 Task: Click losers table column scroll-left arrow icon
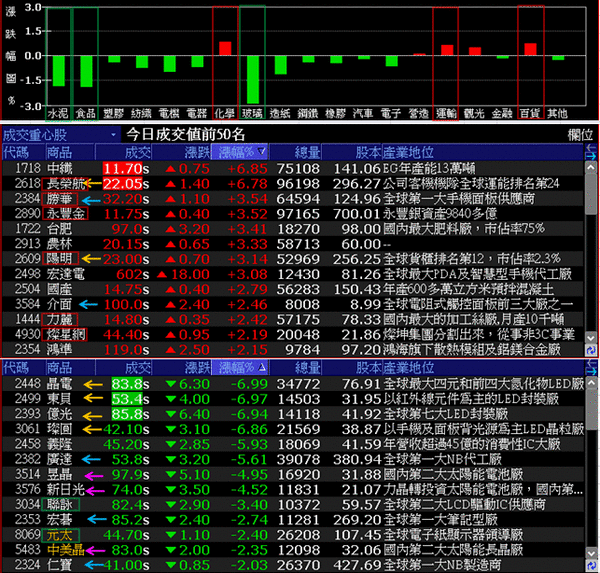[591, 363]
